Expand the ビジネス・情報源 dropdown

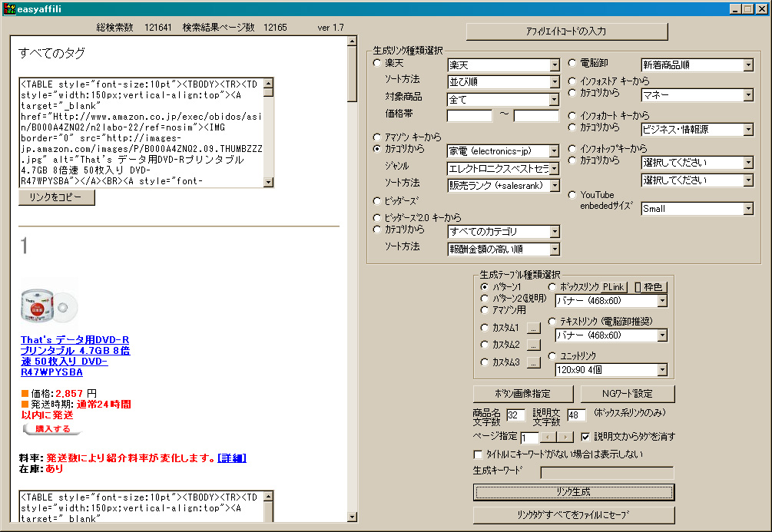pos(697,130)
